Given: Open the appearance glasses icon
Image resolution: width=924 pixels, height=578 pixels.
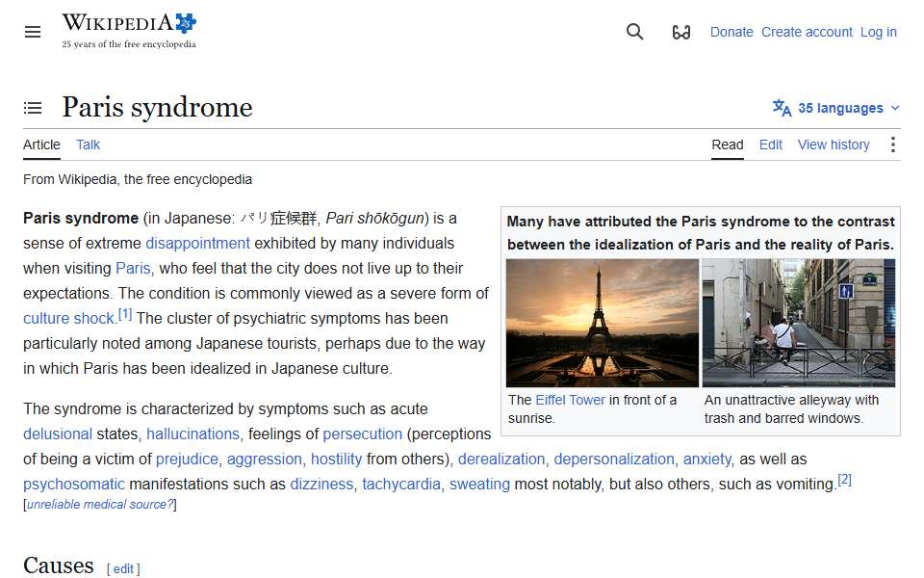Looking at the screenshot, I should pyautogui.click(x=681, y=32).
